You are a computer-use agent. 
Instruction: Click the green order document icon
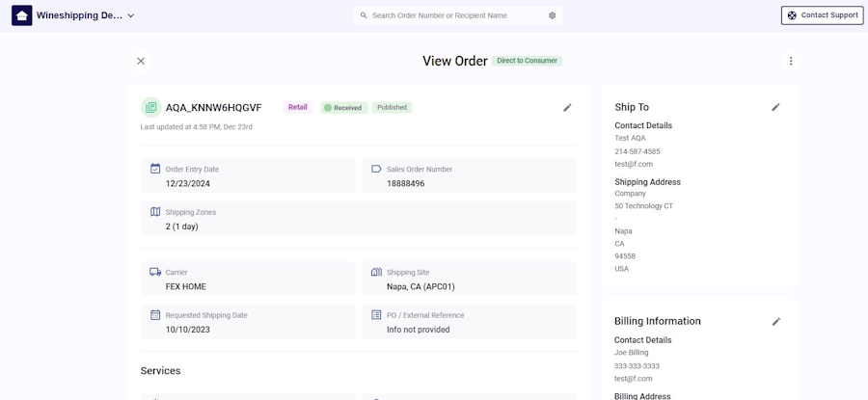click(x=150, y=108)
